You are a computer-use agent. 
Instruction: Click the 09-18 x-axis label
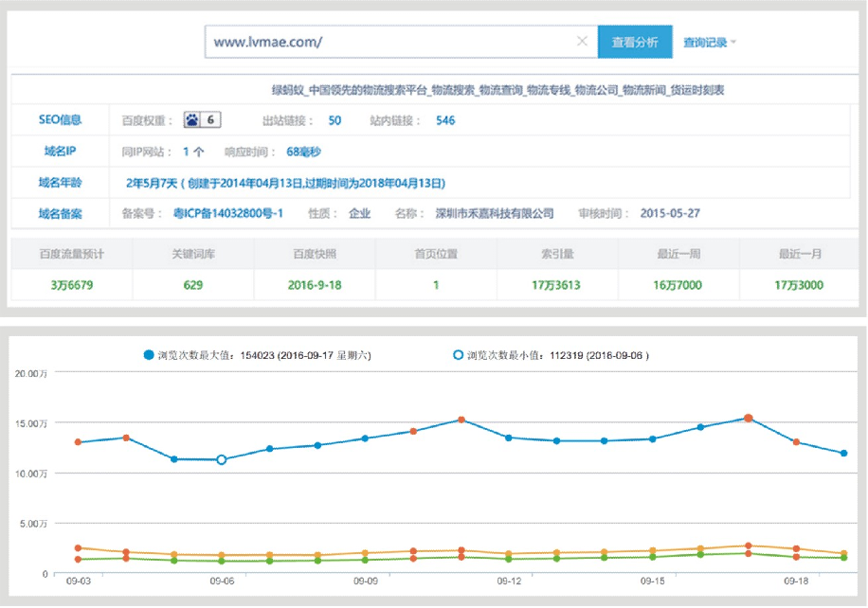click(x=796, y=581)
